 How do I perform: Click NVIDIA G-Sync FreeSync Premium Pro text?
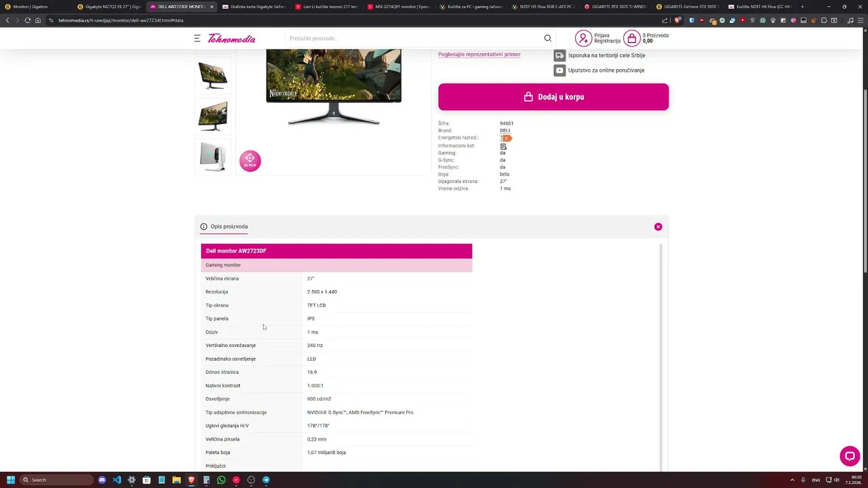(360, 412)
